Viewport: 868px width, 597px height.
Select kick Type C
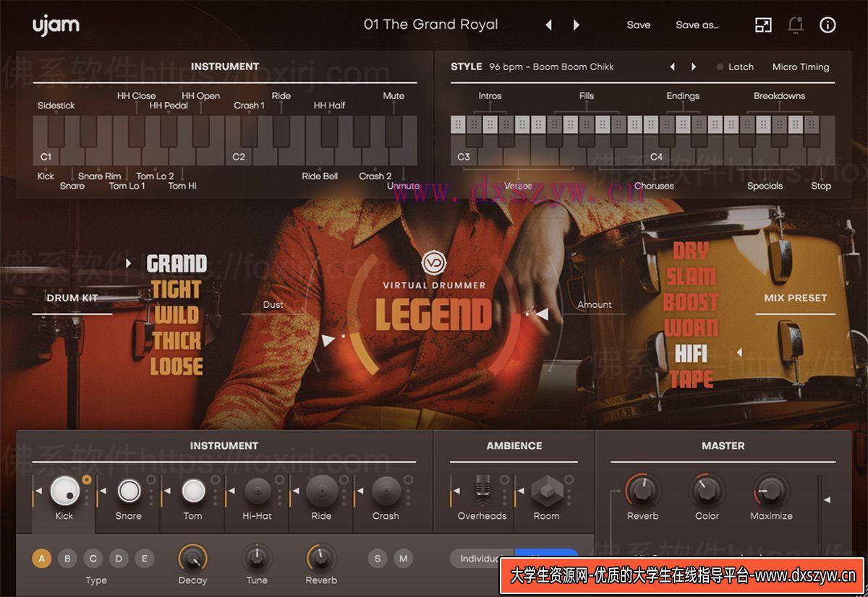point(93,558)
